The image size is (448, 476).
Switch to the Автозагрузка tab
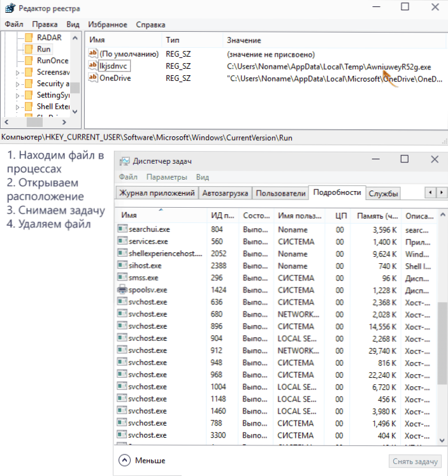point(225,193)
